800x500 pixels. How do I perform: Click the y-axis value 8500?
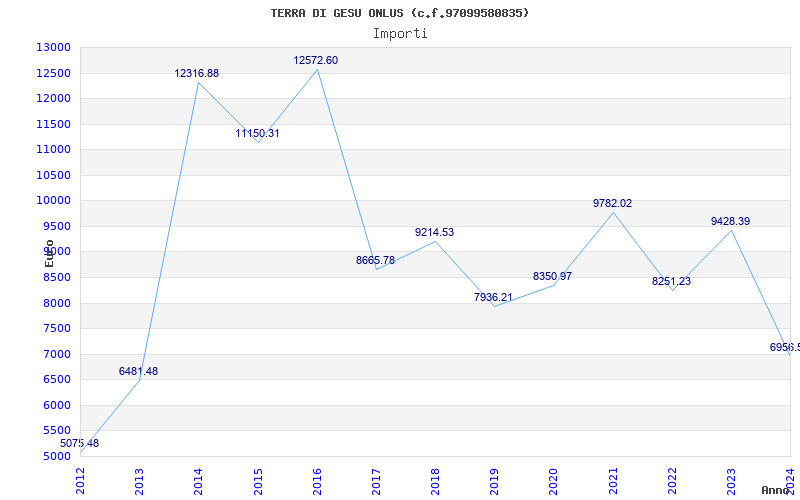tap(56, 278)
